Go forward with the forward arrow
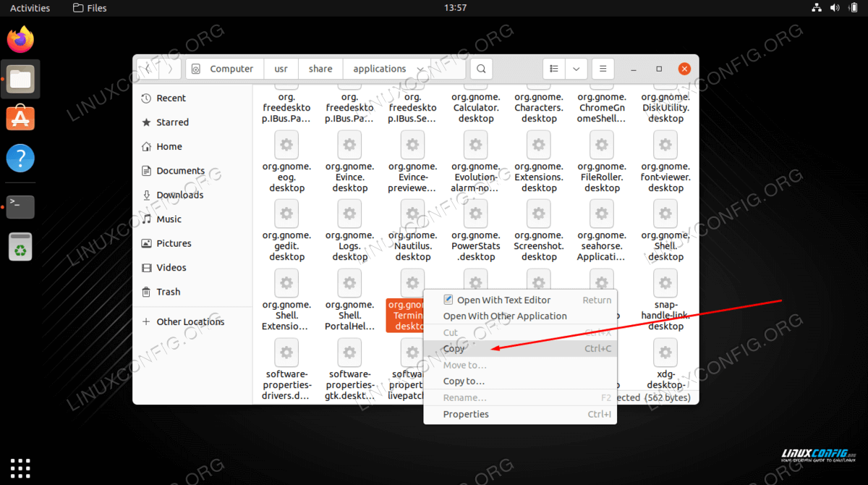This screenshot has height=485, width=868. [x=170, y=69]
